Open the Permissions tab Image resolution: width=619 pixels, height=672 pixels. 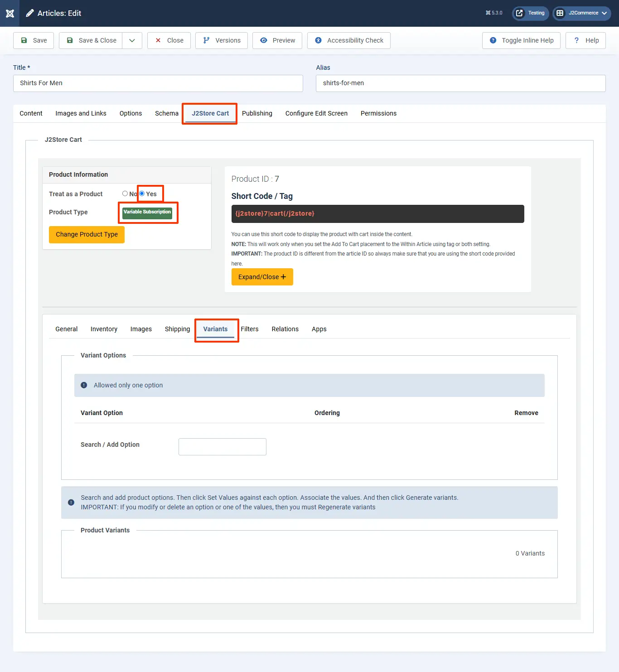pyautogui.click(x=378, y=113)
